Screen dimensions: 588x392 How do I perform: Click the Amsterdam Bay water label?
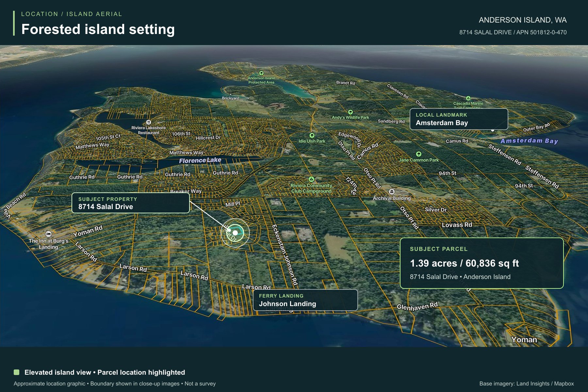tap(529, 141)
